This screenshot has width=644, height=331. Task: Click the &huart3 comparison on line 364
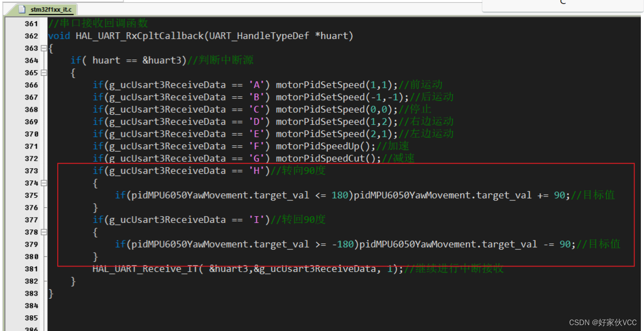pyautogui.click(x=162, y=60)
